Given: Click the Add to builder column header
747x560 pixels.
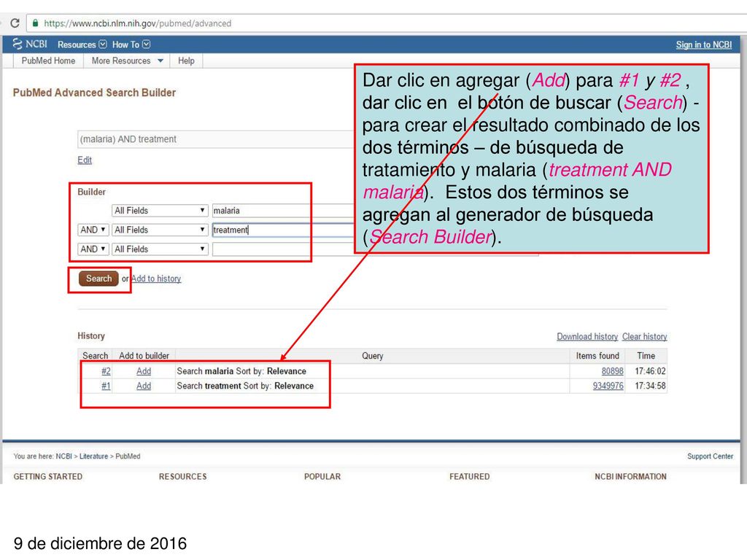Looking at the screenshot, I should [x=144, y=356].
